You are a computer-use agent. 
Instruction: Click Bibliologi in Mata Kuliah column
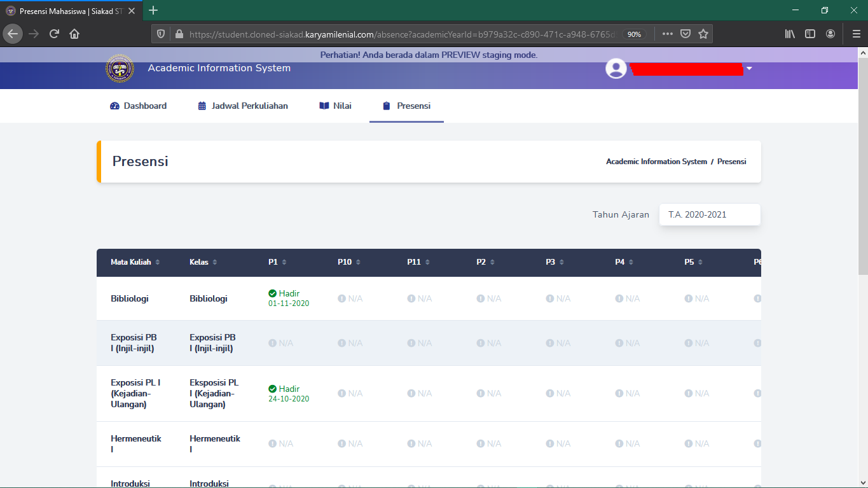tap(130, 298)
